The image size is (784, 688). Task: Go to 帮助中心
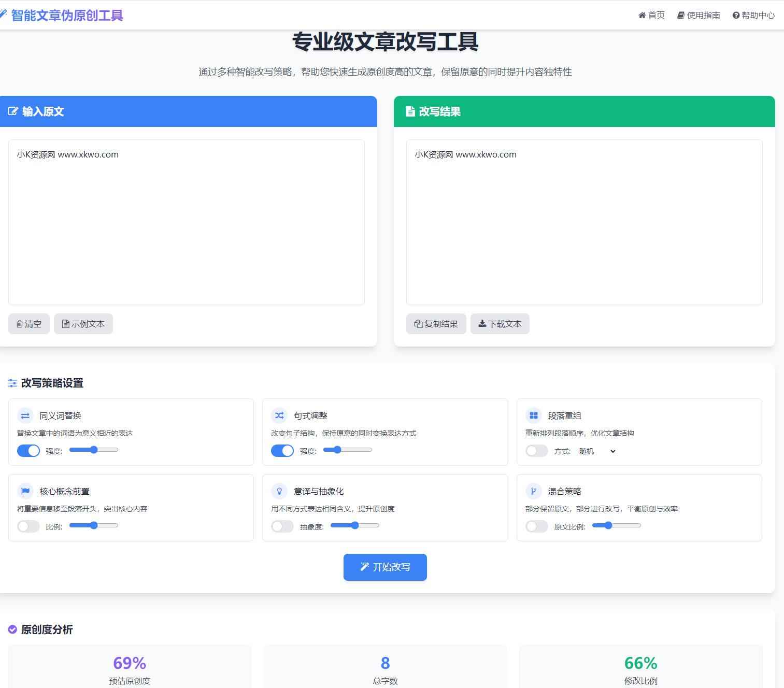[x=754, y=15]
